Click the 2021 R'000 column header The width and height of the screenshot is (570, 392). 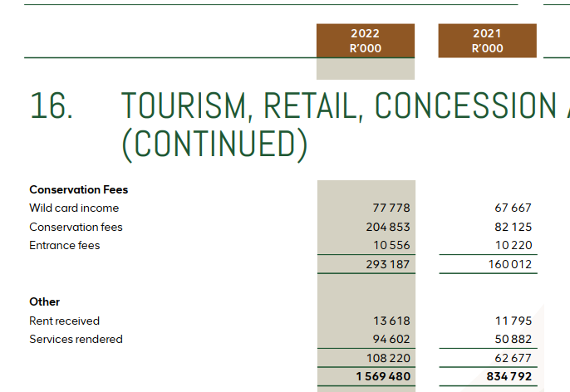coord(487,40)
